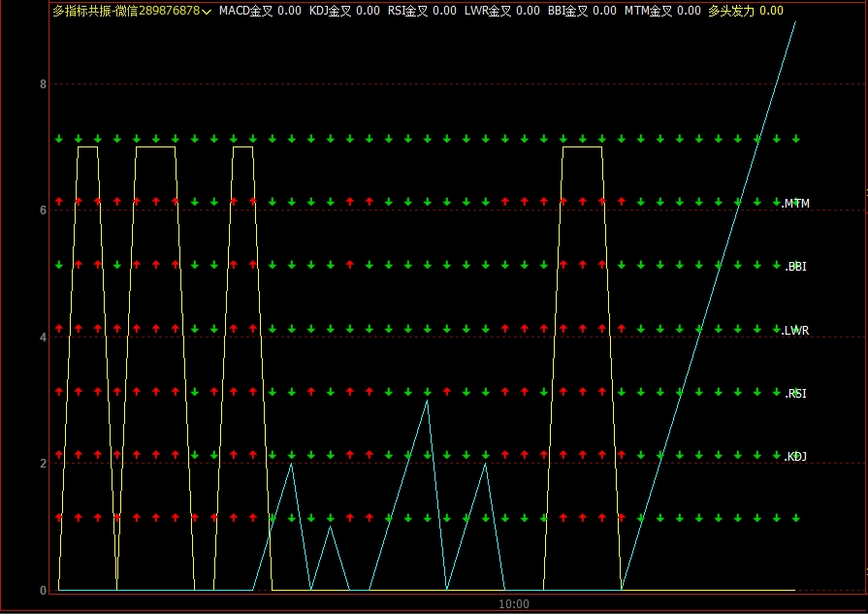Screen dimensions: 868x614
Task: Click the cyan line peak at value 3
Action: point(427,400)
